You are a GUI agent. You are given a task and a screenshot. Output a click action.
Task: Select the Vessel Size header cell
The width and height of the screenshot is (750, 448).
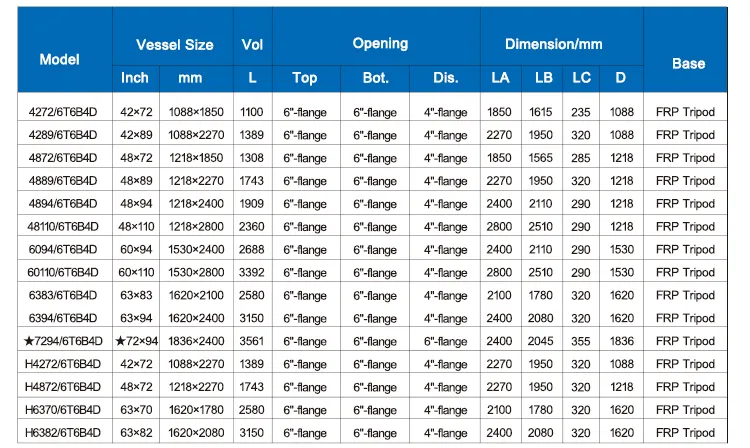point(174,45)
